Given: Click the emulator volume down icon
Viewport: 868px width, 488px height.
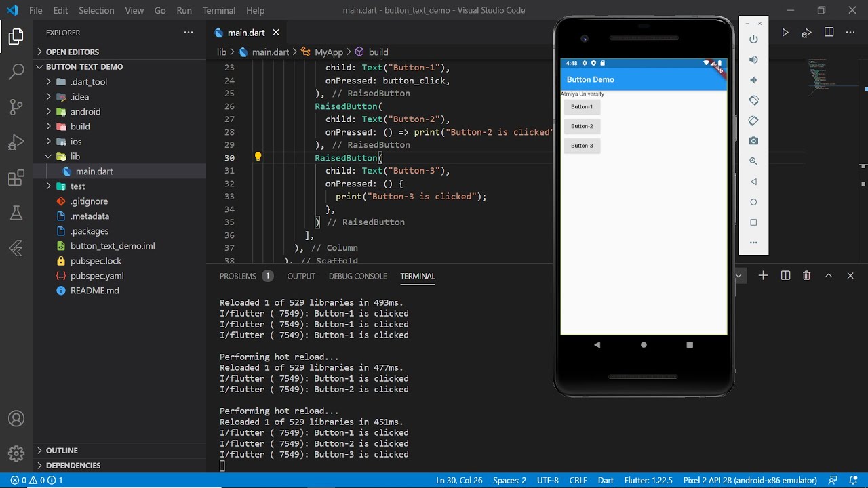Looking at the screenshot, I should tap(753, 80).
